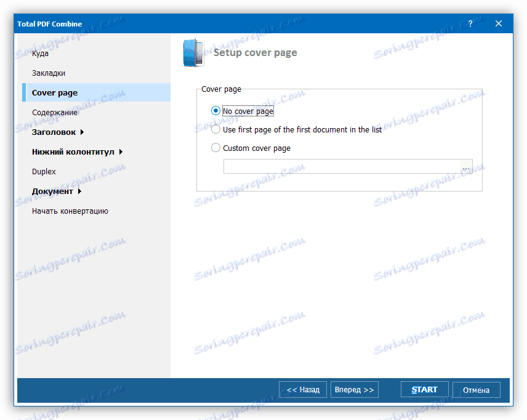Expand the Нижний колонтитул arrow

[121, 152]
